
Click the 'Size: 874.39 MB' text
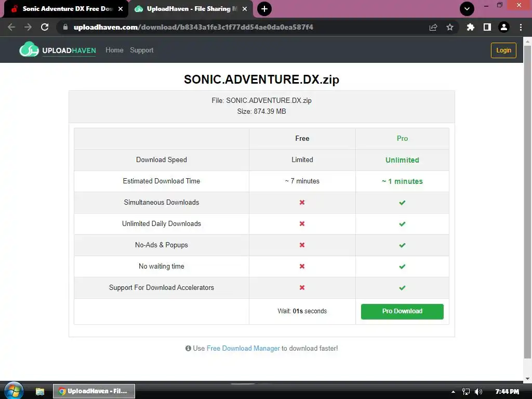[x=262, y=111]
